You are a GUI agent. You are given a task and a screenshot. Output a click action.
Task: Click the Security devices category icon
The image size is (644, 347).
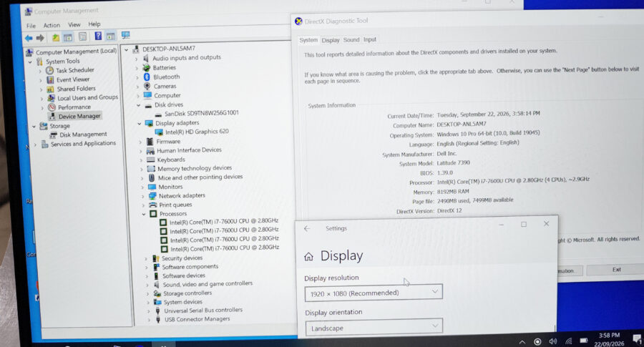pos(156,258)
